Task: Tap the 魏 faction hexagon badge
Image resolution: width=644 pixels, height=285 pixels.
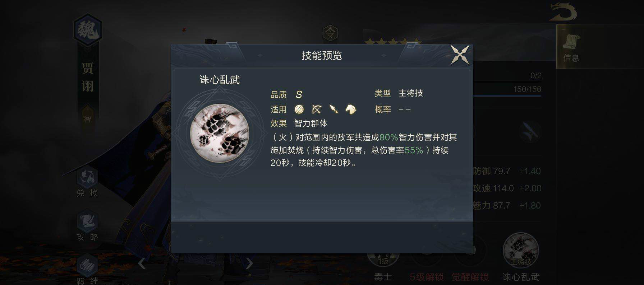Action: tap(88, 30)
